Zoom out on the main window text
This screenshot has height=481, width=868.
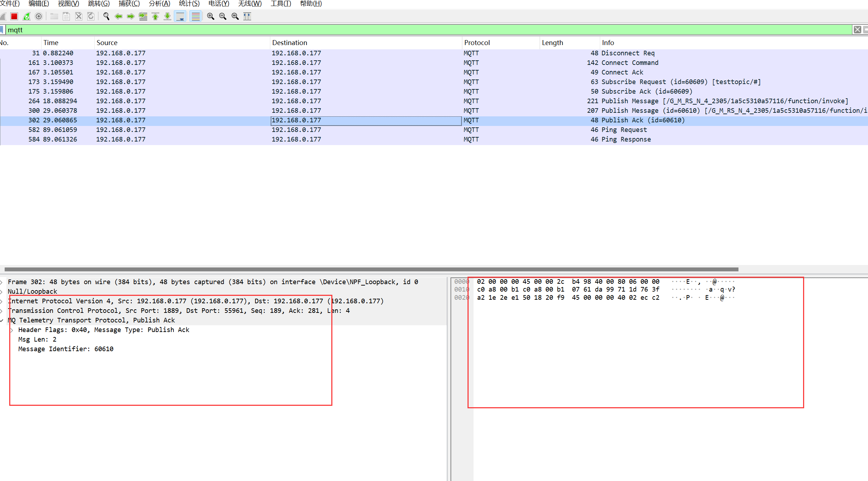[223, 16]
